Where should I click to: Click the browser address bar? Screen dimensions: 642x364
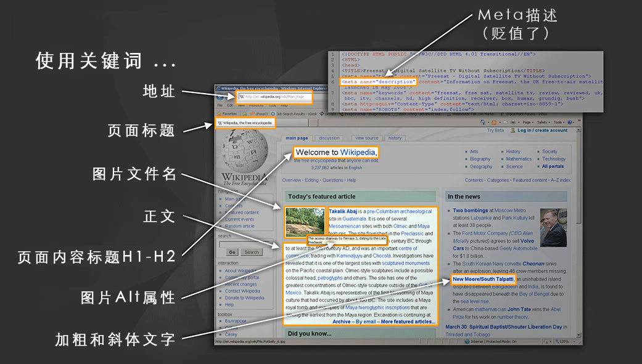pos(274,97)
